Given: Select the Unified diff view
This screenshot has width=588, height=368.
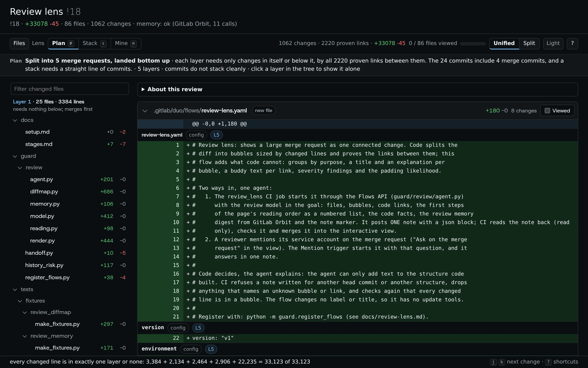Looking at the screenshot, I should 504,43.
